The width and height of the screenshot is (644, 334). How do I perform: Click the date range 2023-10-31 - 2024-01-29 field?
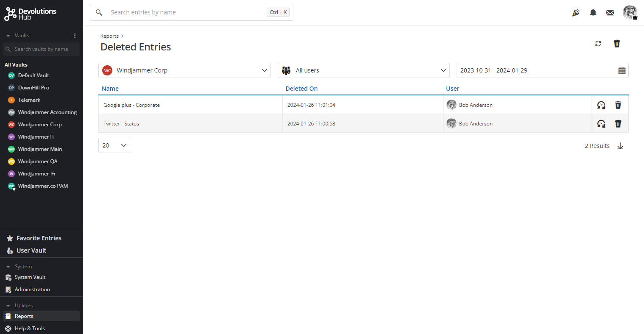pyautogui.click(x=542, y=70)
